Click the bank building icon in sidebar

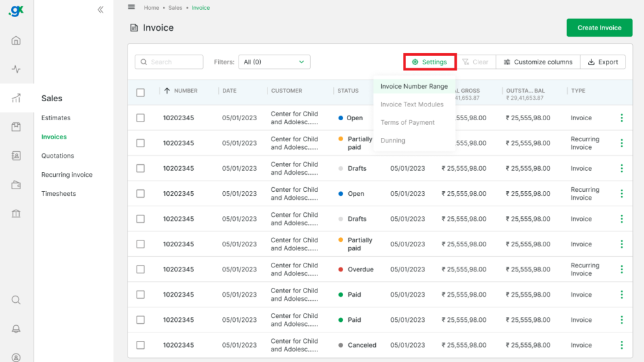pyautogui.click(x=16, y=214)
